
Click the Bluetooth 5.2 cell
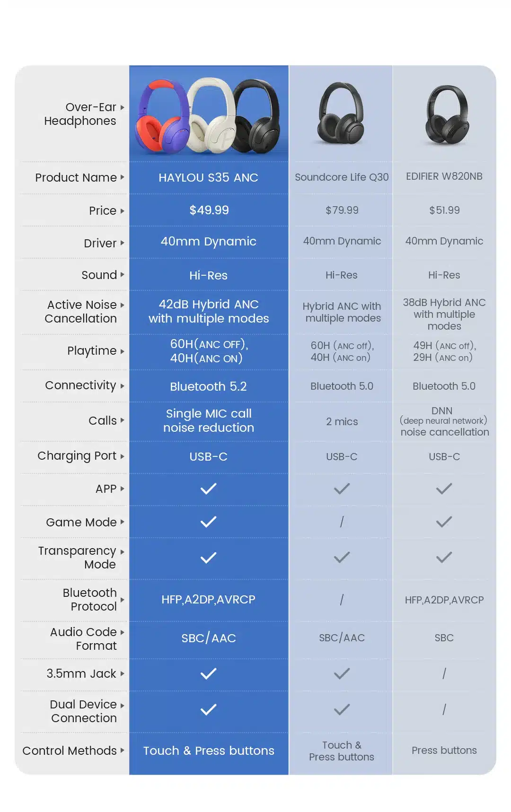tap(208, 386)
